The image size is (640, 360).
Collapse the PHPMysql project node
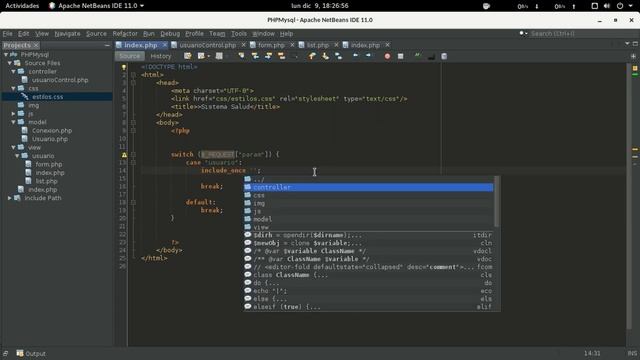6,54
